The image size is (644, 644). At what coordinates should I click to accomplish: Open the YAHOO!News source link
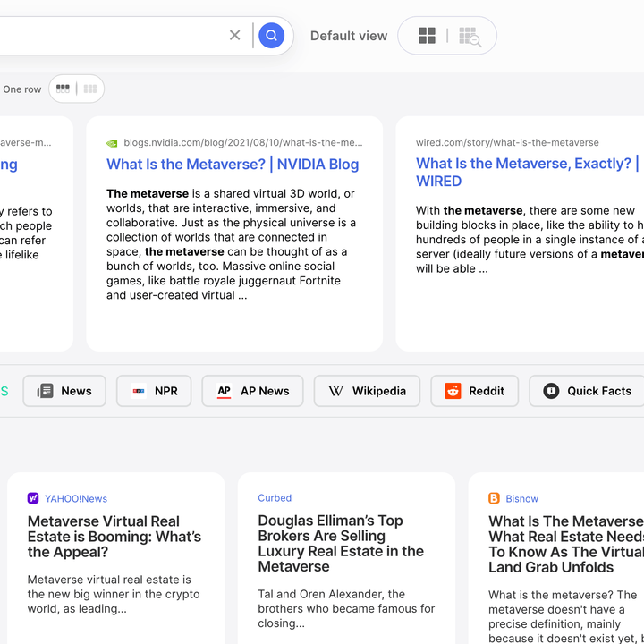tap(76, 498)
